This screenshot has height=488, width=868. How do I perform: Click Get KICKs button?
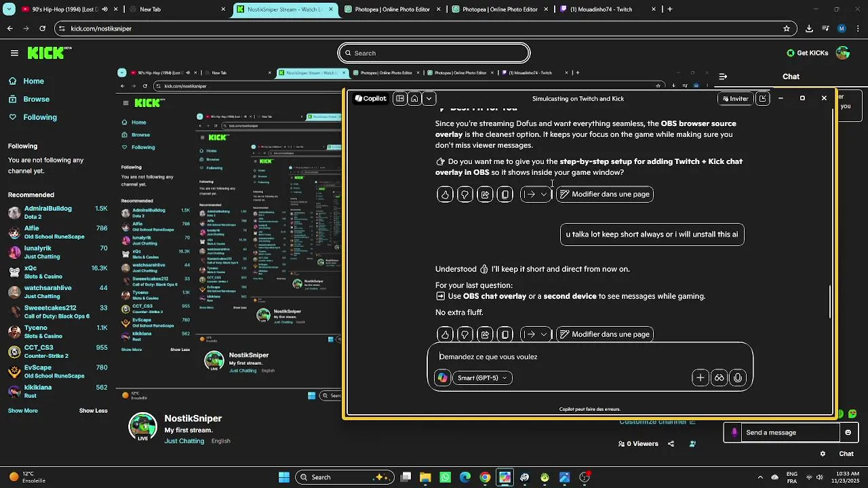(x=808, y=53)
